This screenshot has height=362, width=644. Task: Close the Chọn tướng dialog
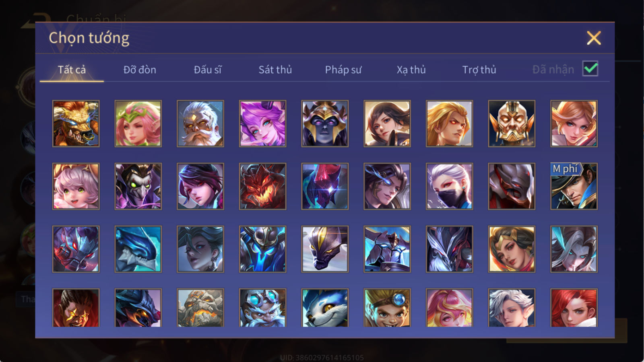pos(594,38)
